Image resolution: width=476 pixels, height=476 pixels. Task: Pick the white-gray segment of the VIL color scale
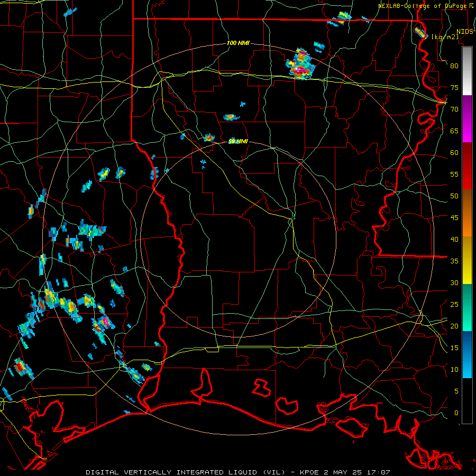(x=468, y=71)
